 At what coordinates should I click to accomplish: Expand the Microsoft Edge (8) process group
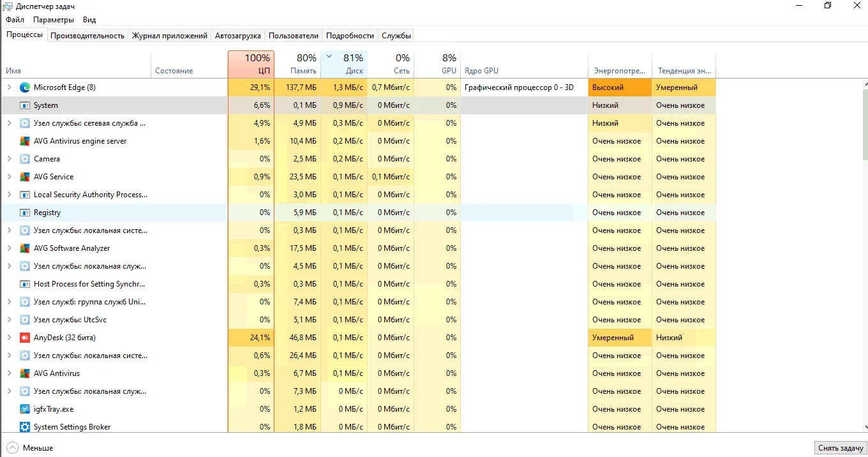click(x=9, y=87)
